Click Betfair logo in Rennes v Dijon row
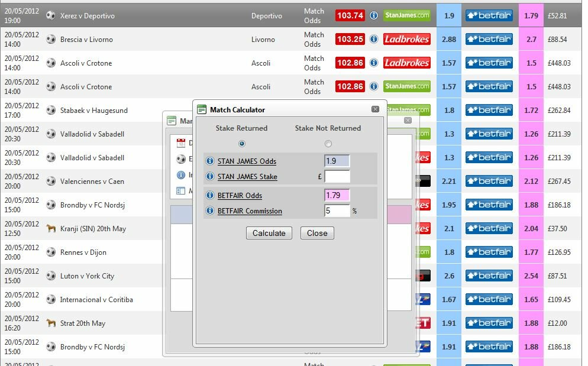This screenshot has height=366, width=588. [489, 252]
